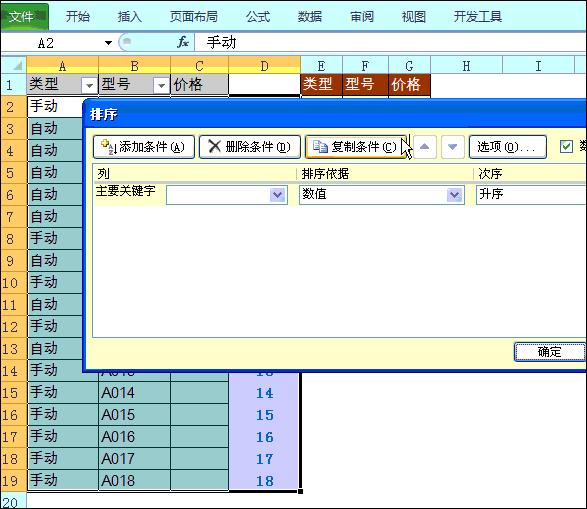Screen dimensions: 587x509
Task: Click the fx insert function icon
Action: [x=183, y=42]
